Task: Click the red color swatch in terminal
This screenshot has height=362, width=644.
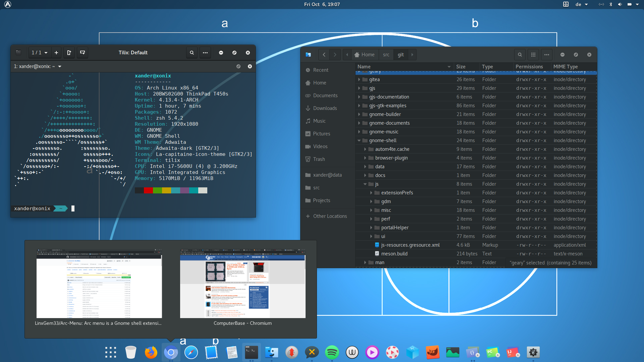Action: 148,190
